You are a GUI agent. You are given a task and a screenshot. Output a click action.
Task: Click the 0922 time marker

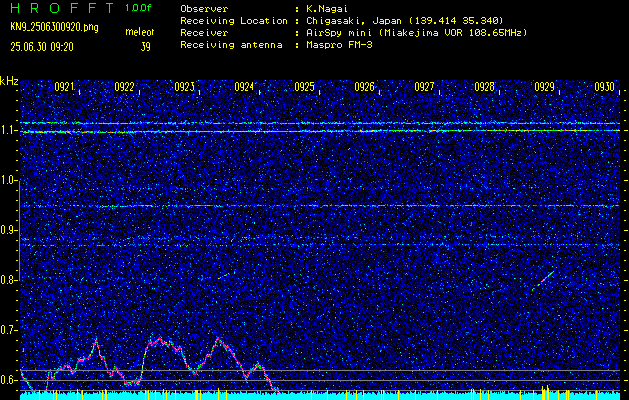[x=124, y=87]
